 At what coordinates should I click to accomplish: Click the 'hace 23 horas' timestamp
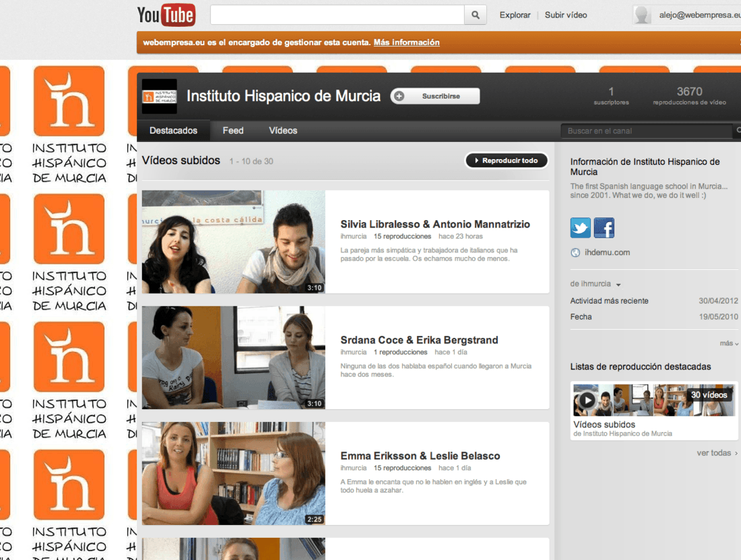coord(461,236)
